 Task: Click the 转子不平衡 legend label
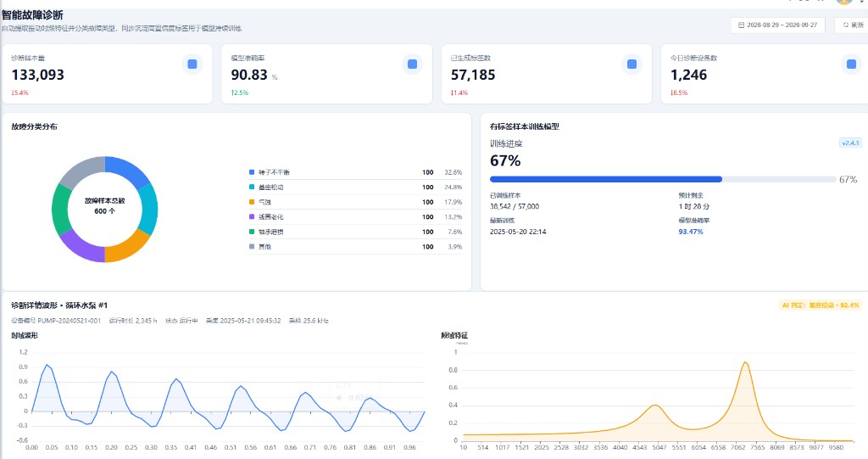(274, 172)
